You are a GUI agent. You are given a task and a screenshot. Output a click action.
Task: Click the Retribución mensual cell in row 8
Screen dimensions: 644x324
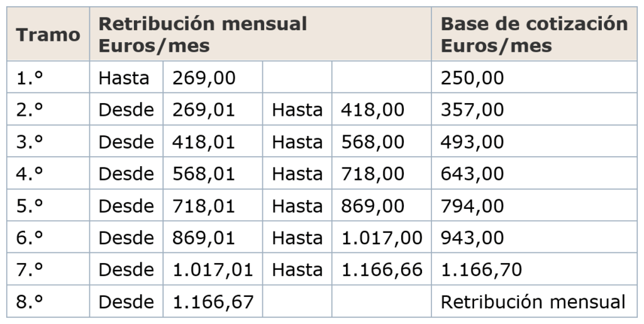(533, 302)
